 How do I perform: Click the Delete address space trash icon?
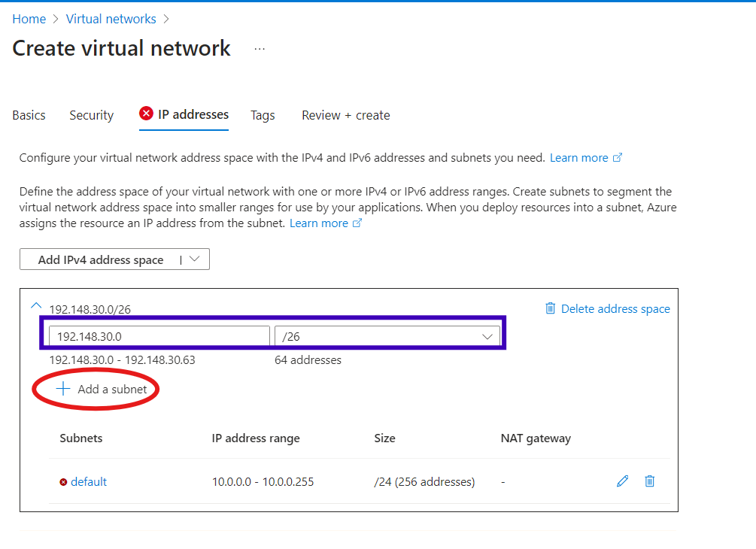551,308
